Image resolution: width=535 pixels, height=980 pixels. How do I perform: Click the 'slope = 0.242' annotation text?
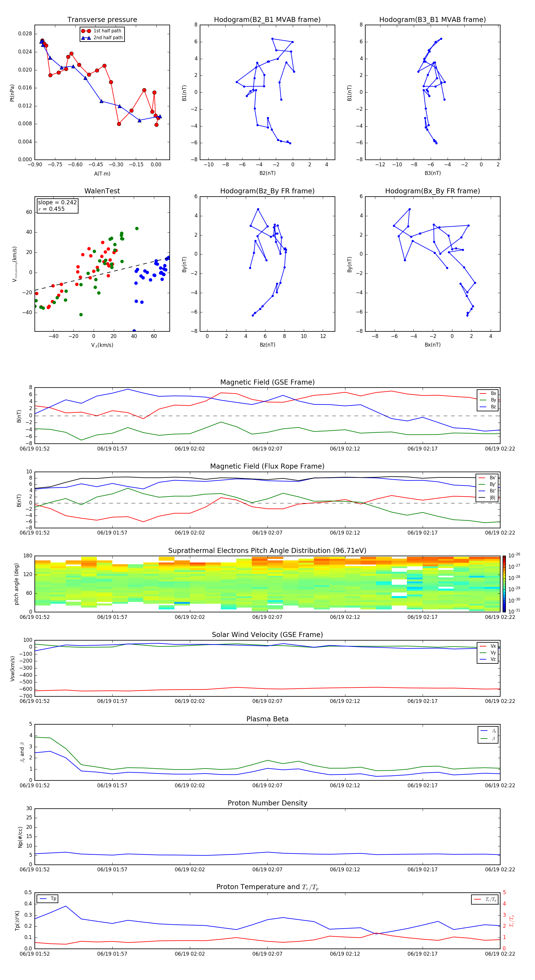click(x=57, y=203)
